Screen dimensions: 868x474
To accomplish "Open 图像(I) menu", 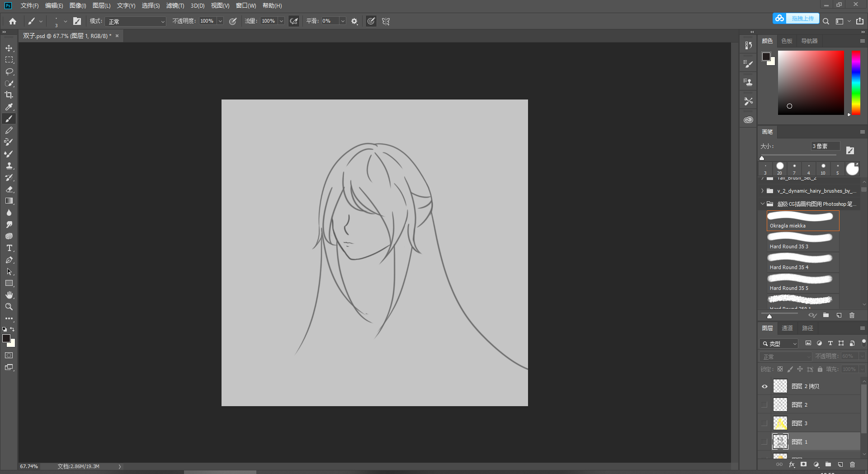I will (x=78, y=5).
